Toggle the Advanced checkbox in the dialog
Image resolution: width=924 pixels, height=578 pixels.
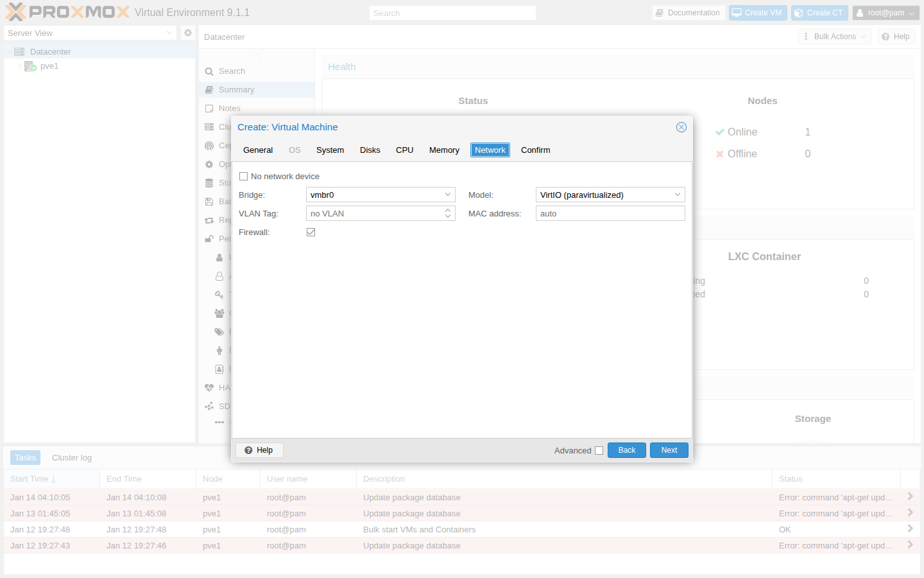point(599,450)
